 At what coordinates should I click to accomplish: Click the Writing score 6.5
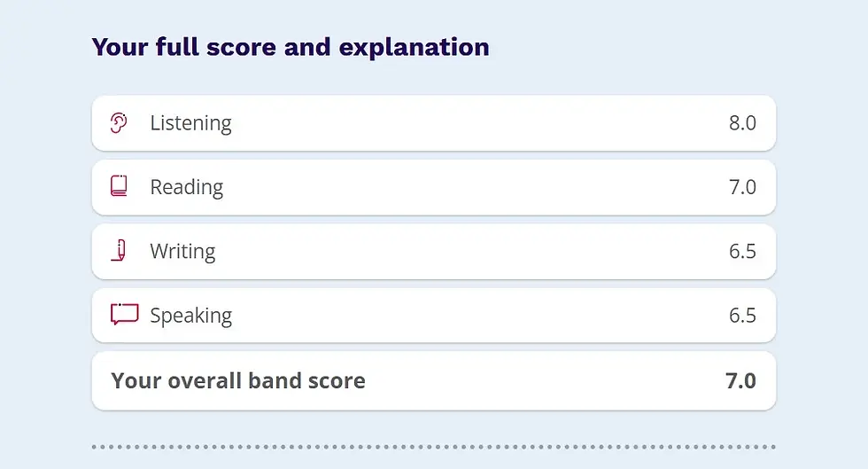(742, 252)
